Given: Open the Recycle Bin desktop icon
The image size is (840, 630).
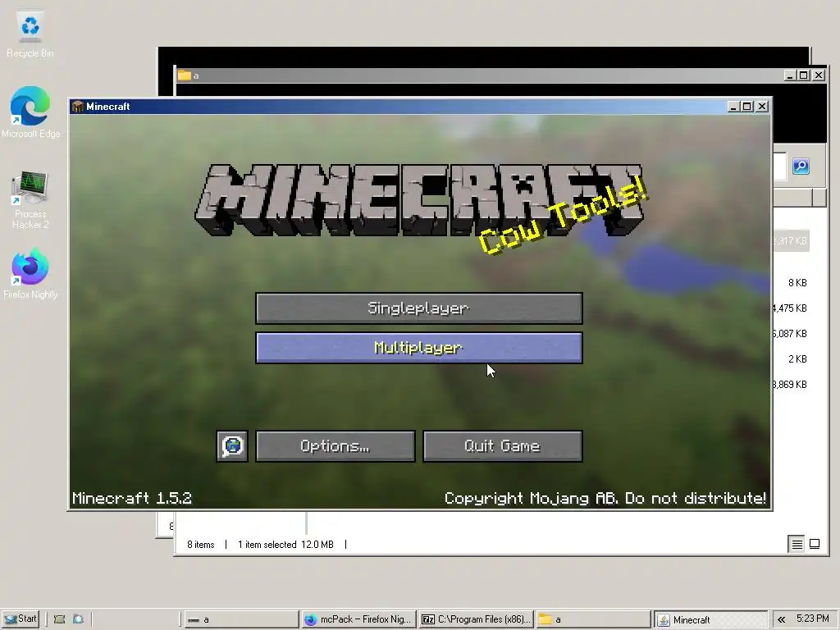Looking at the screenshot, I should pyautogui.click(x=30, y=34).
